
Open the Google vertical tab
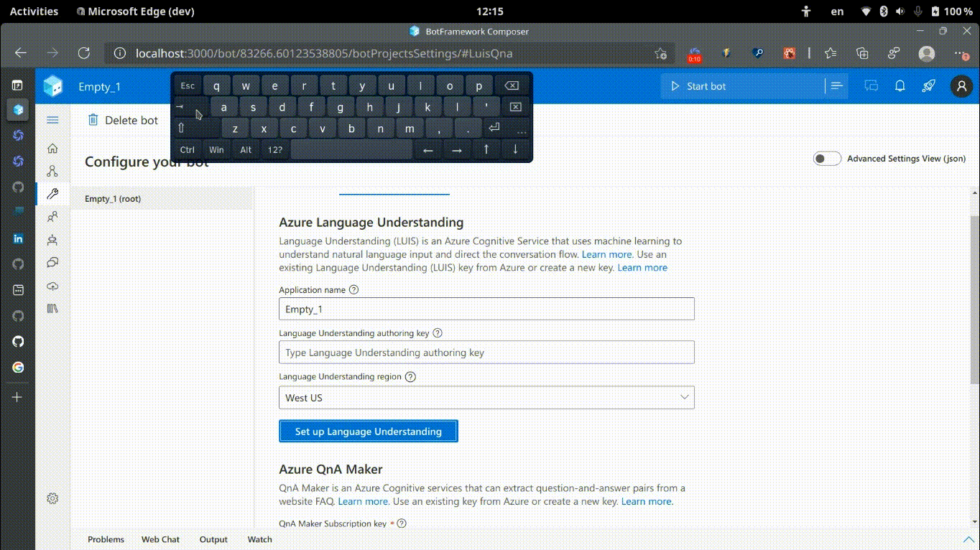click(18, 367)
